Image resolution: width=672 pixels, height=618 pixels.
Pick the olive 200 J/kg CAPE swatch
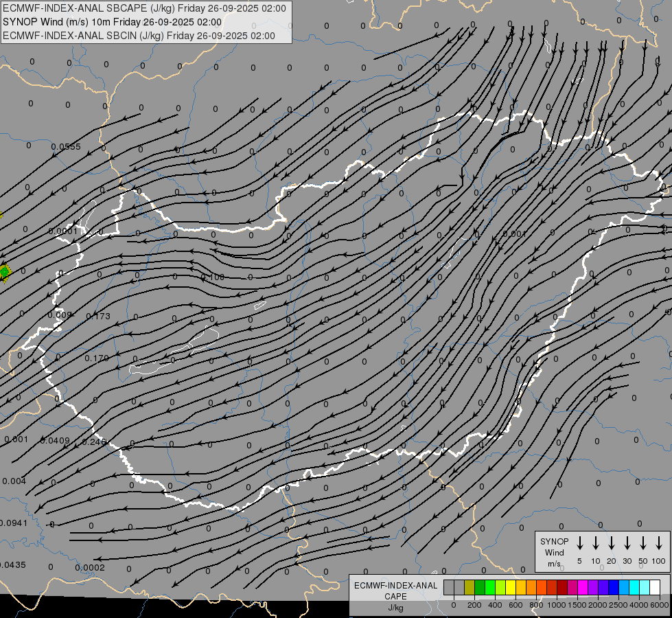(x=470, y=587)
